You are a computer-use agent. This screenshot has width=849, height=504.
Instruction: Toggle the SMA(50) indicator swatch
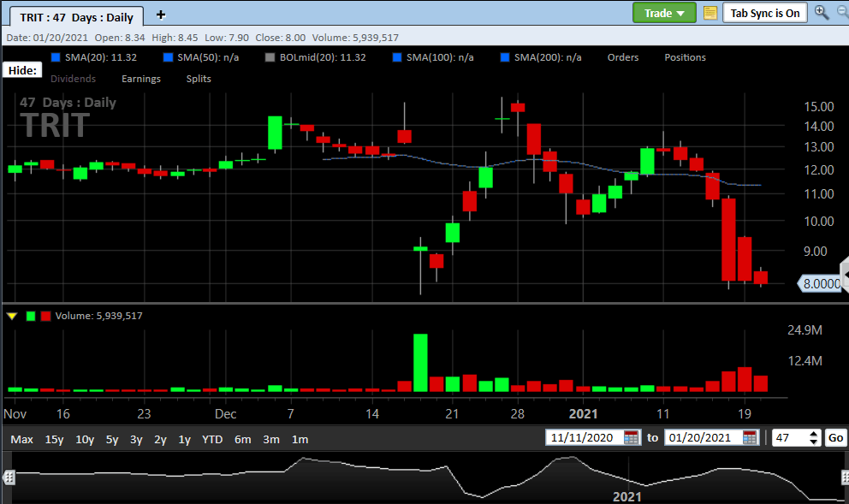[168, 57]
